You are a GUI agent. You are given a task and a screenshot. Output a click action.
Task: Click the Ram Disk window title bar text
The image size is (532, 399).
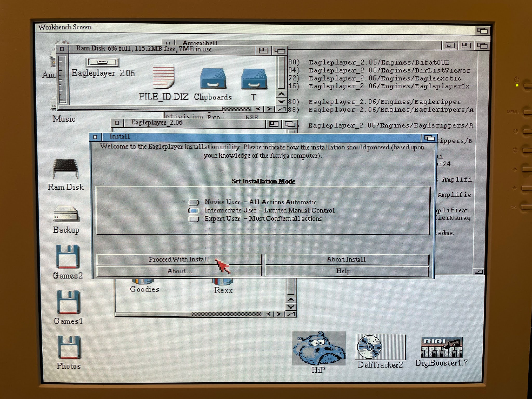click(144, 49)
